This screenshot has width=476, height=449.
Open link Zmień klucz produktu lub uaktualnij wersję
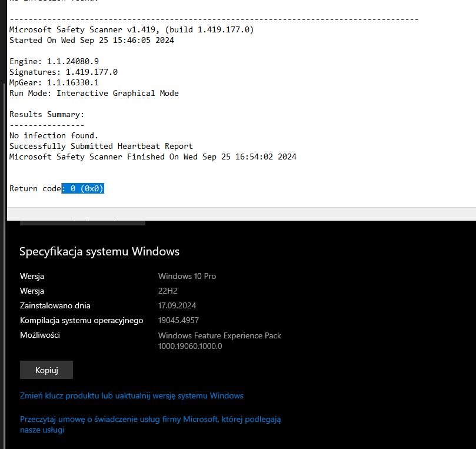pyautogui.click(x=131, y=395)
